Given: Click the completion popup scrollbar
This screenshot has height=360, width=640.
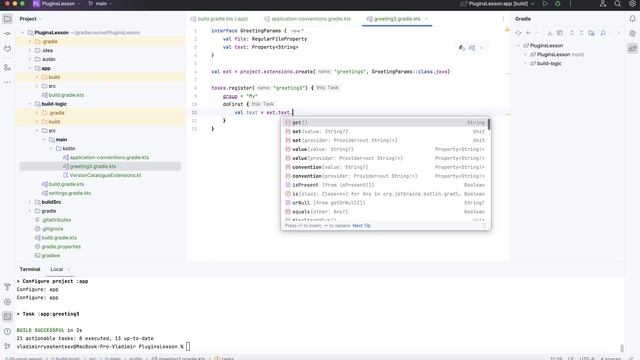Looking at the screenshot, I should 489,124.
